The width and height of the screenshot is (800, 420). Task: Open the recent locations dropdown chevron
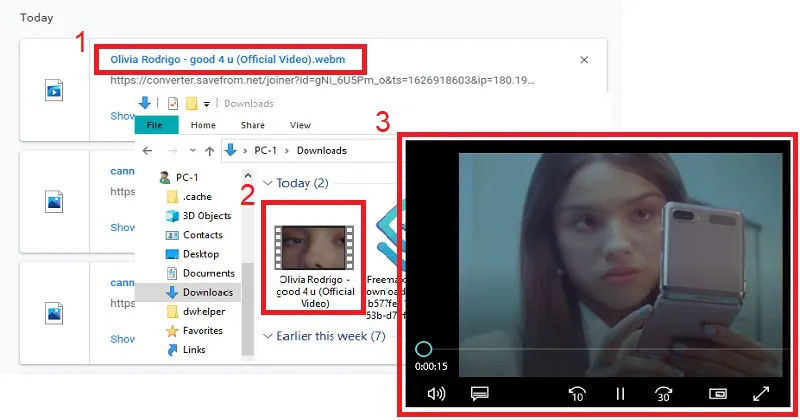coord(192,151)
